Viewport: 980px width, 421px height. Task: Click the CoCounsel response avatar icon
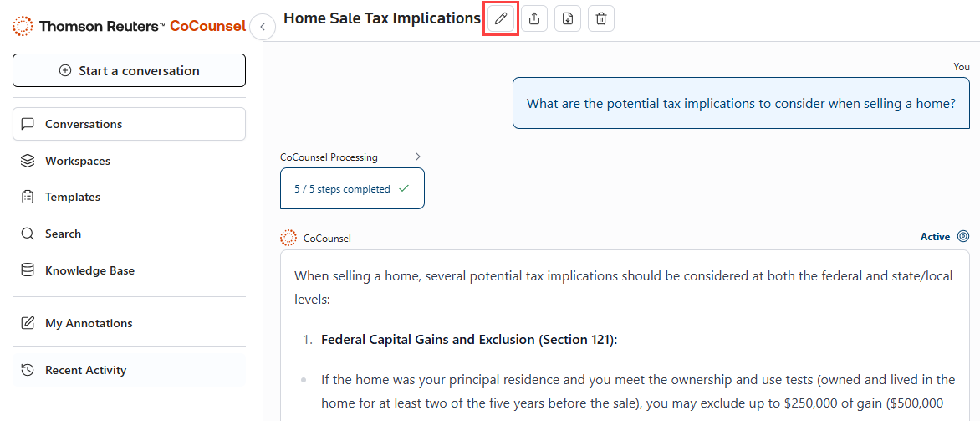point(288,238)
